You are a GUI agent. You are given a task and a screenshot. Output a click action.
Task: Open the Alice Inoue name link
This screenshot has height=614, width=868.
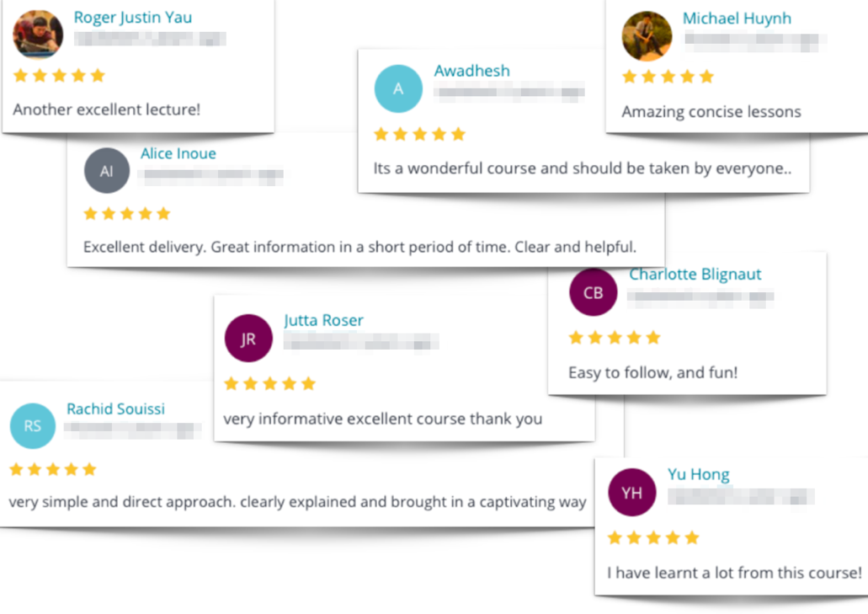[178, 153]
